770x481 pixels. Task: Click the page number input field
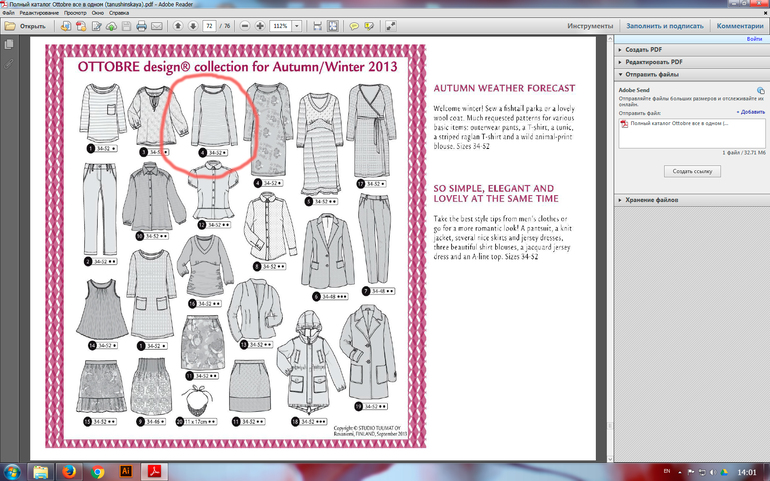tap(211, 25)
